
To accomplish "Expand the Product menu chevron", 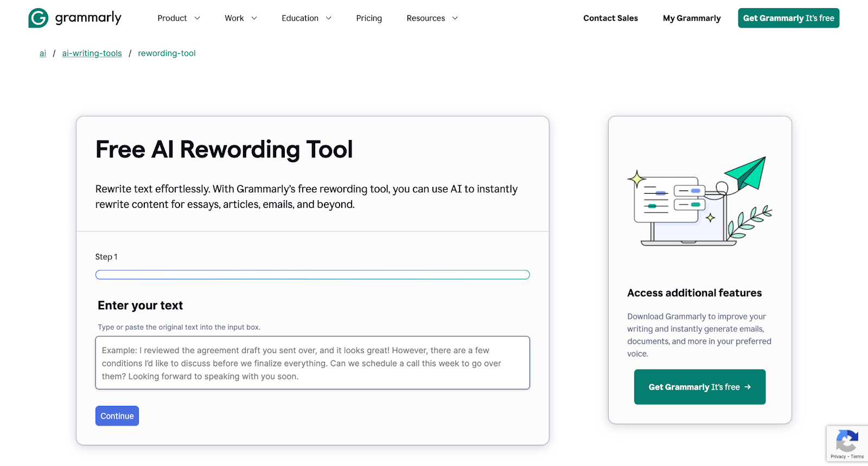I will click(197, 18).
